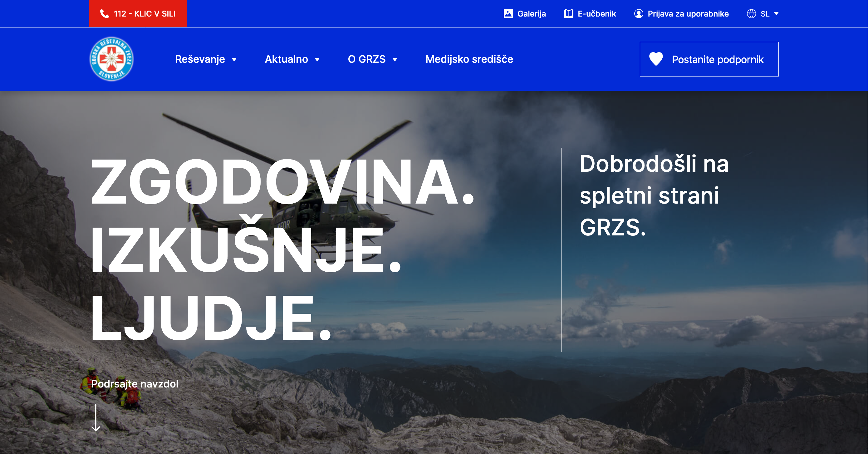
Task: Click the Galerija image icon
Action: (508, 14)
